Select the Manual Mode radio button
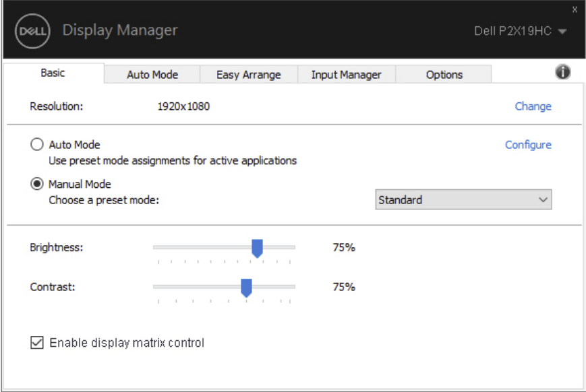The width and height of the screenshot is (586, 392). click(x=37, y=184)
